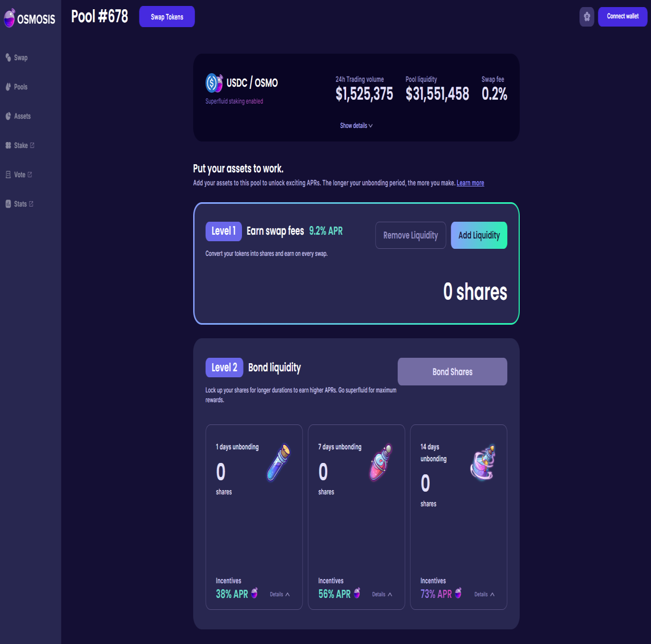Click the Level 2 badge
The image size is (651, 644).
click(224, 368)
